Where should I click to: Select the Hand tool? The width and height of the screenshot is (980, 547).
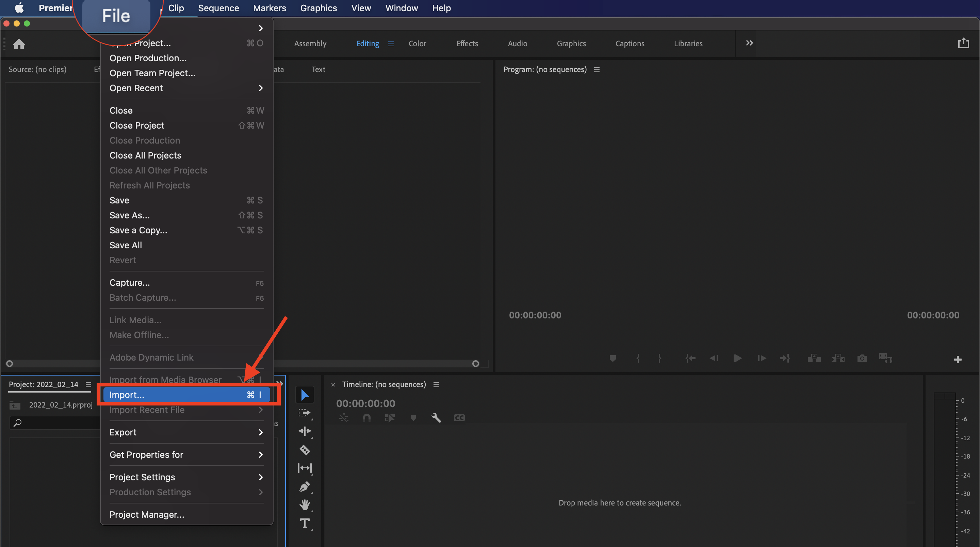pyautogui.click(x=305, y=505)
